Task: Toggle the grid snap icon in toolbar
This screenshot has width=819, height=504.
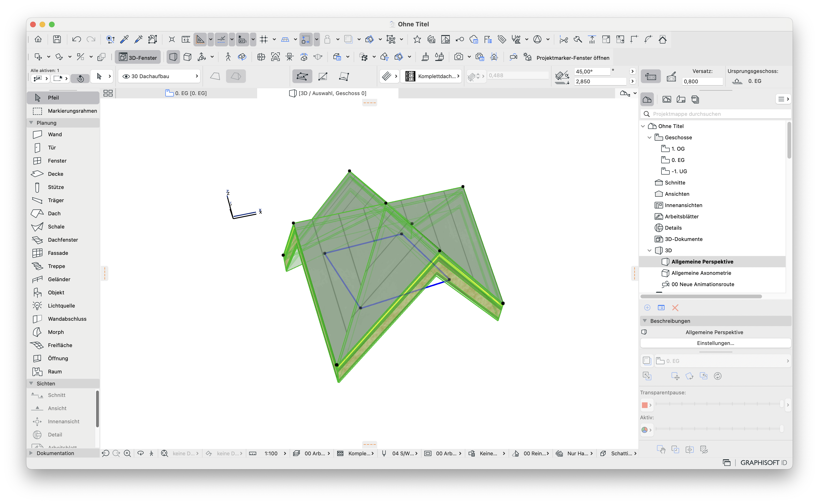Action: (x=264, y=39)
